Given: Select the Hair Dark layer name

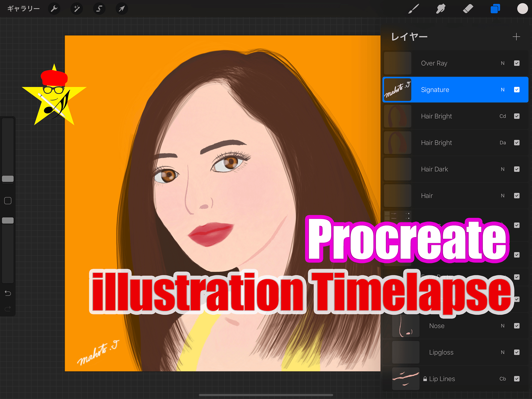Looking at the screenshot, I should point(434,169).
